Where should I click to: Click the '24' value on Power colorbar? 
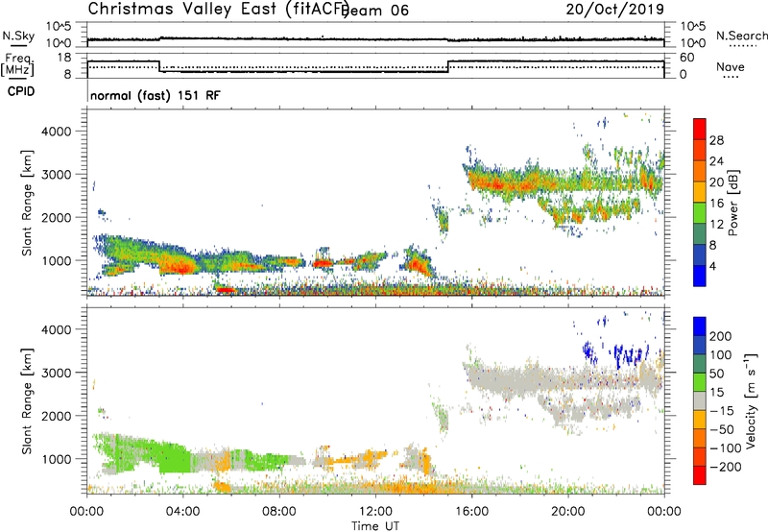tap(716, 161)
